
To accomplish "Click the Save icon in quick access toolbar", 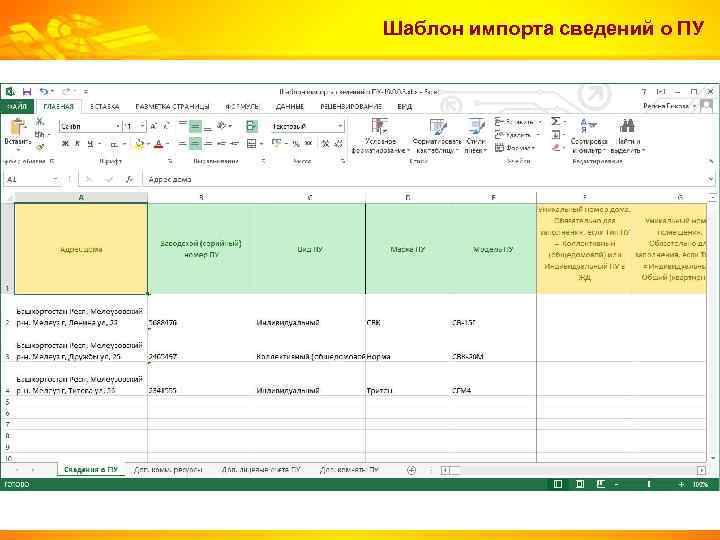I will 27,91.
